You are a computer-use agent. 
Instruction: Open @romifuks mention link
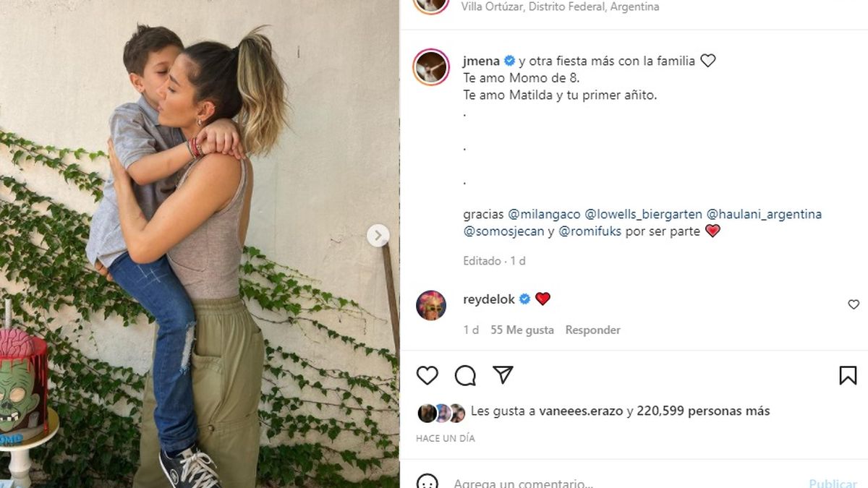pos(590,232)
